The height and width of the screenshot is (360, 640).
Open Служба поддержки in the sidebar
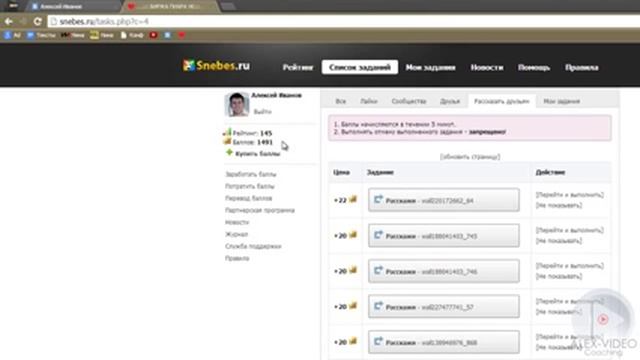click(253, 246)
